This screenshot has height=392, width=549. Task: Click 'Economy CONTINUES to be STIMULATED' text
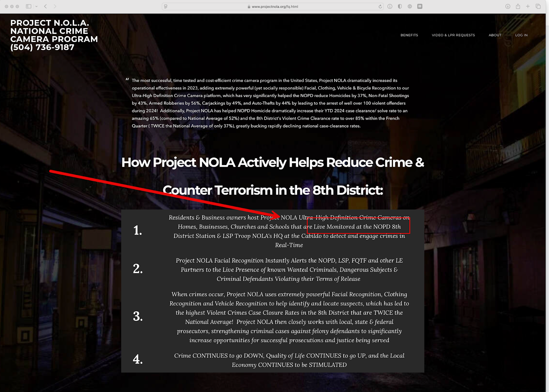click(x=289, y=365)
